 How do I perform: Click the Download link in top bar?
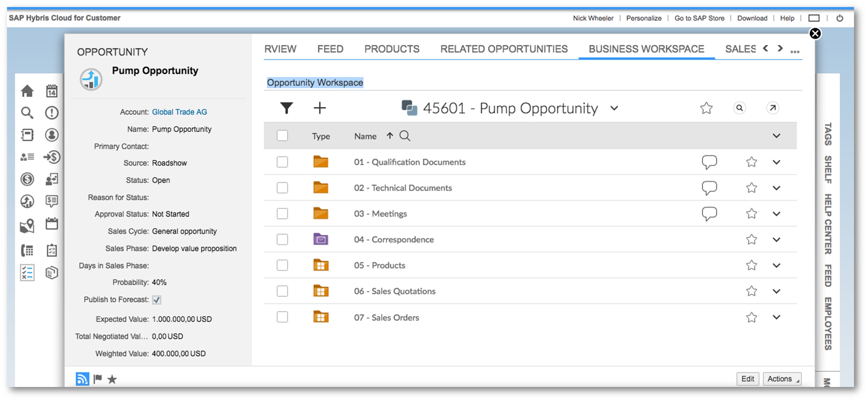(x=752, y=18)
